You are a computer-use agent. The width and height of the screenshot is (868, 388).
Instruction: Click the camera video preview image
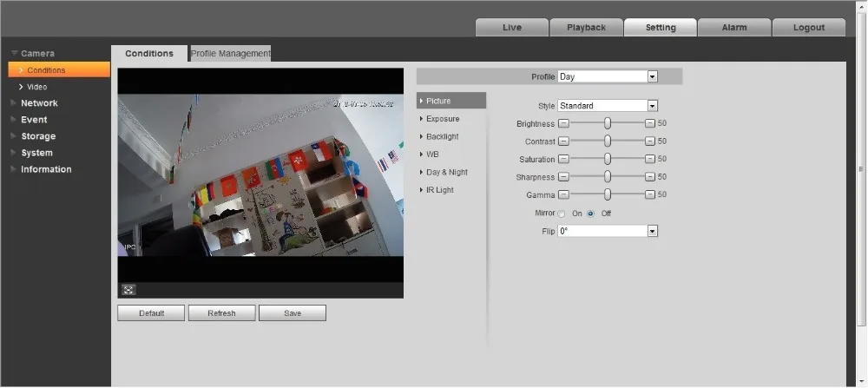[x=260, y=175]
